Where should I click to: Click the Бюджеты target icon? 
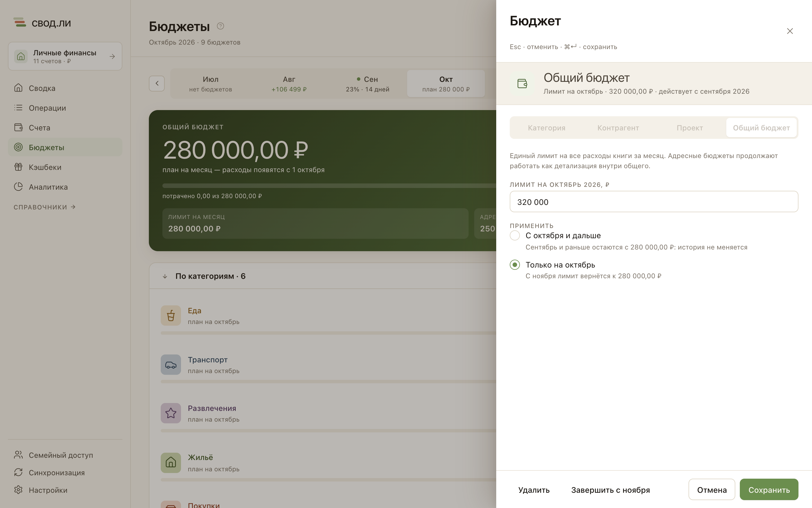[x=18, y=147]
